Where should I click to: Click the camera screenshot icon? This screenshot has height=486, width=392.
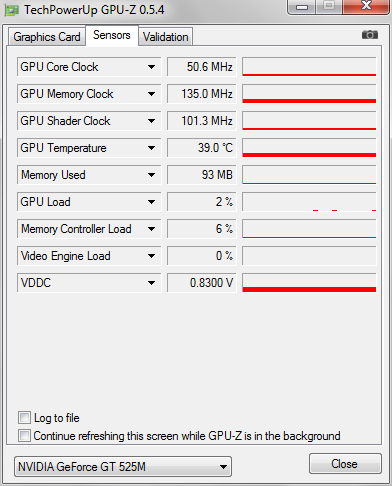[370, 34]
